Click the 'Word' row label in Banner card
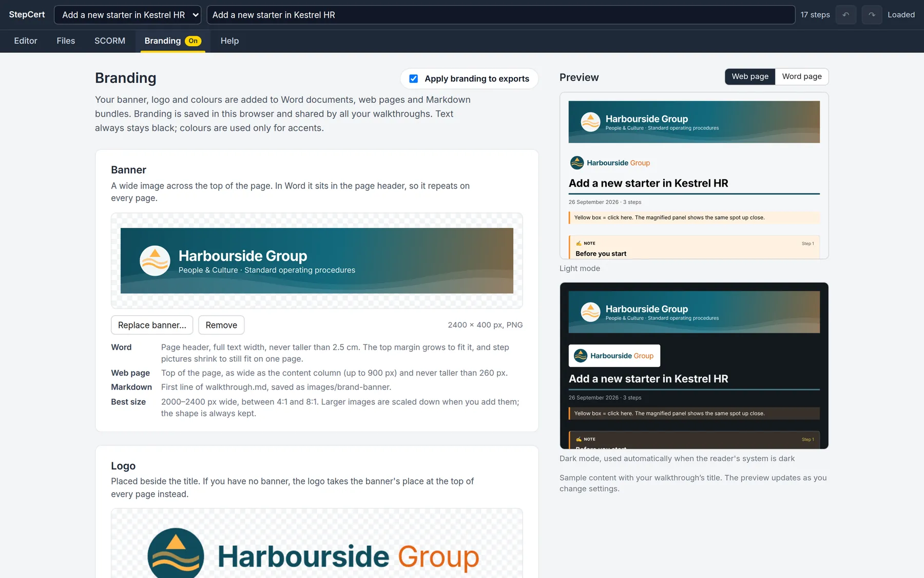 [x=121, y=347]
